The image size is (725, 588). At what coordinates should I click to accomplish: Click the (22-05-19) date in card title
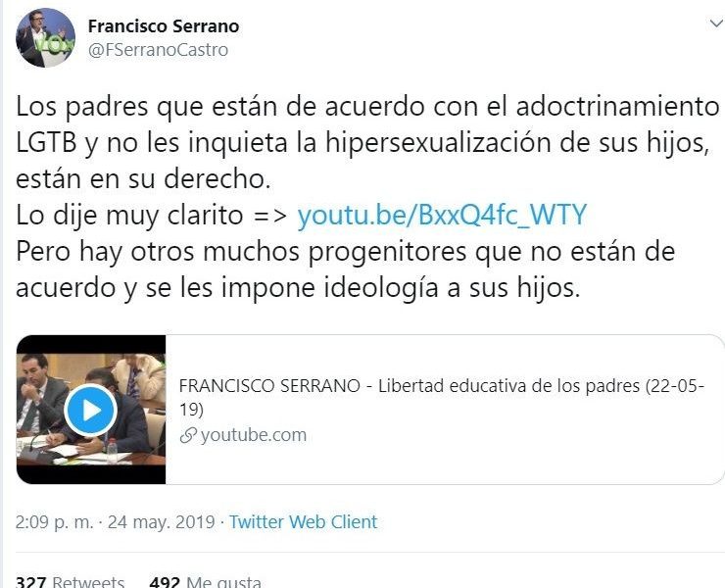click(x=675, y=386)
